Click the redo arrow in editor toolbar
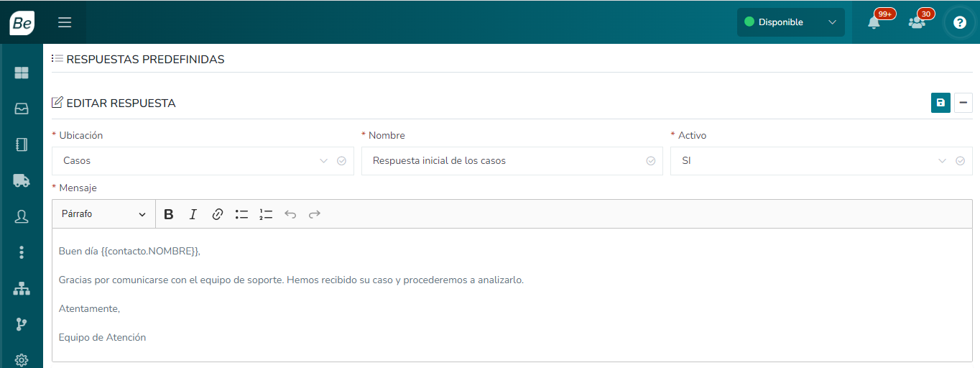980x368 pixels. coord(314,214)
